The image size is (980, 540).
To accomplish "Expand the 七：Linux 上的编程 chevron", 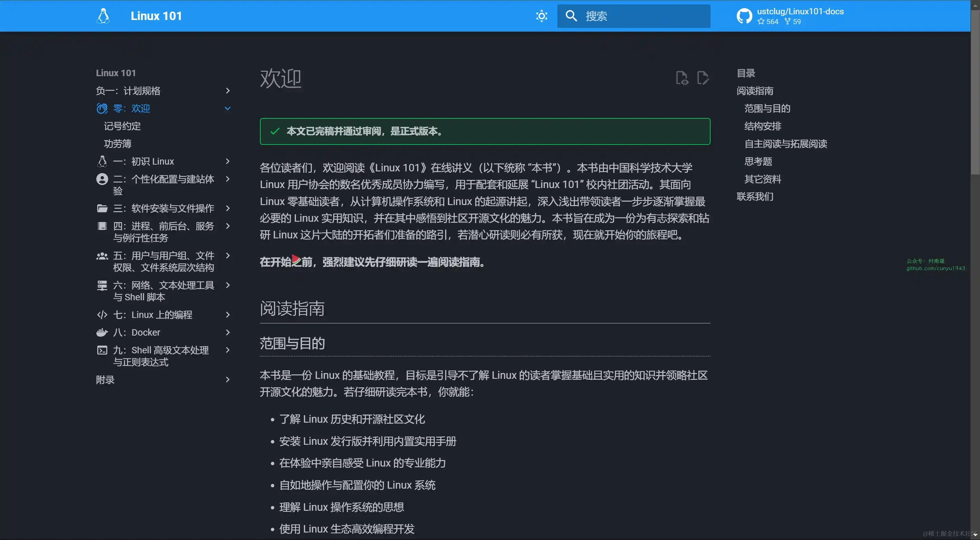I will click(x=228, y=315).
